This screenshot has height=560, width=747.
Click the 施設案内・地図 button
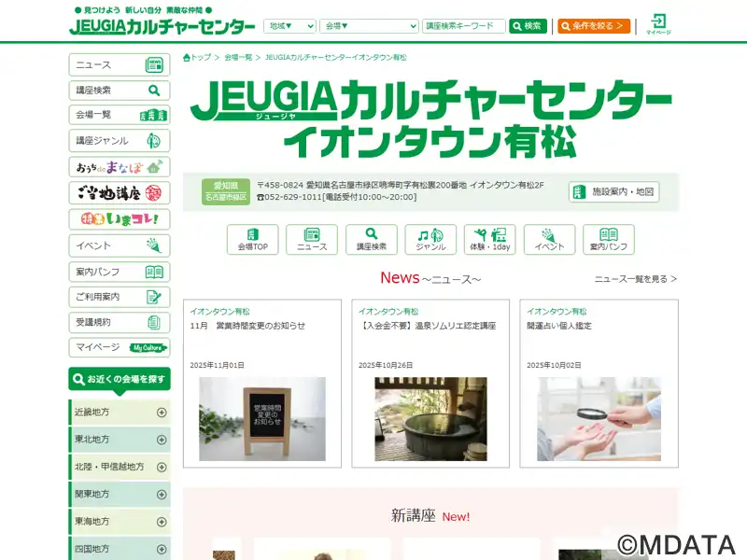point(614,192)
